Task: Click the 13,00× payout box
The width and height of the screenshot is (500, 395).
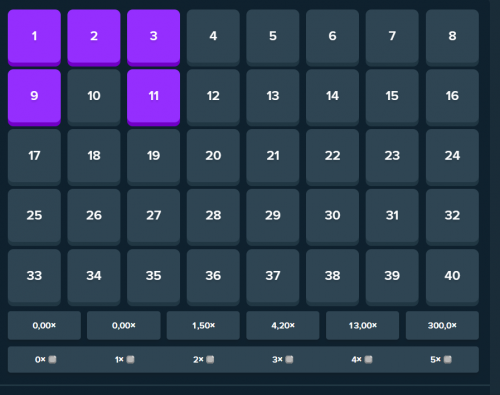Action: click(x=362, y=326)
